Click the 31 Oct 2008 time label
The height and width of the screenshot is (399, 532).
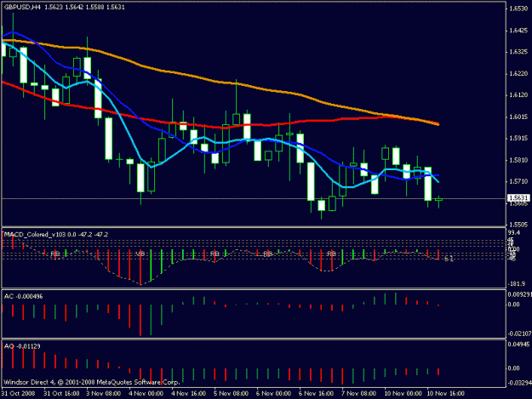(x=18, y=393)
